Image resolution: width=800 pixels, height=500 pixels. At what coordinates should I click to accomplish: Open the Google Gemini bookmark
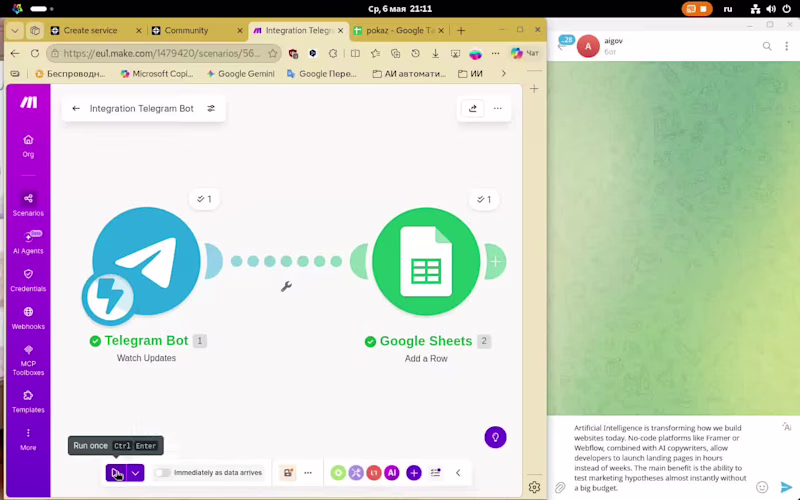pyautogui.click(x=240, y=73)
